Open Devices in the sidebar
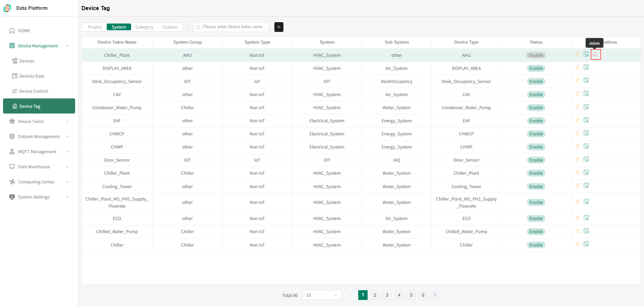 (x=39, y=61)
